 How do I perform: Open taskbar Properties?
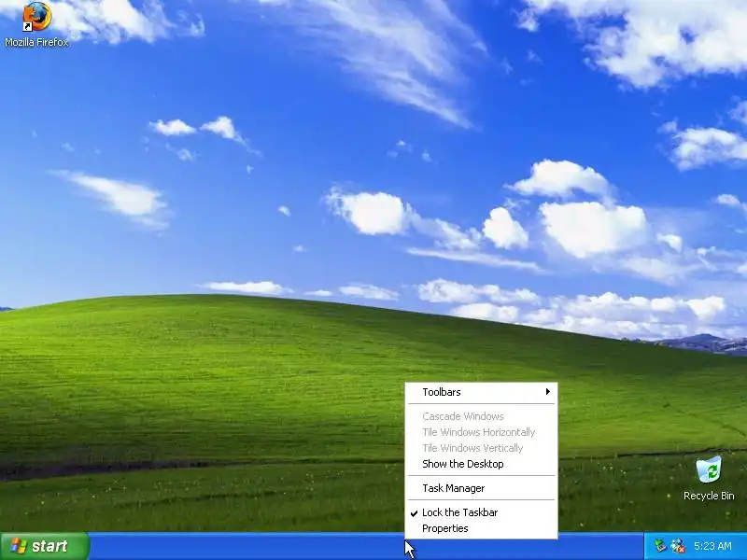pos(481,528)
